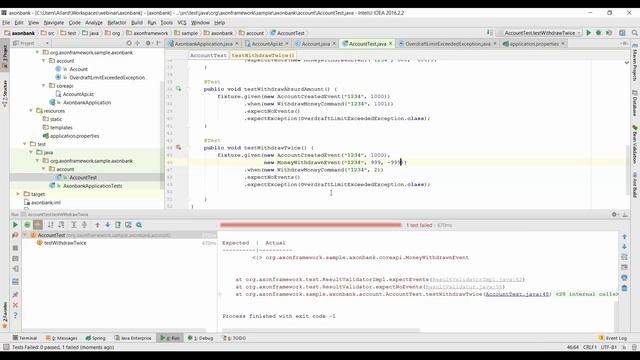Switch to application.properties editor tab

tap(534, 44)
